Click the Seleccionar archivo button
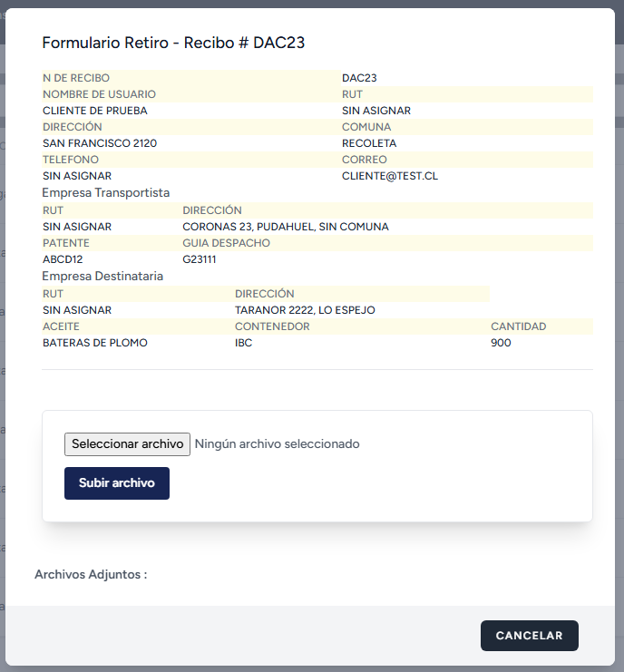The height and width of the screenshot is (672, 624). pos(127,443)
